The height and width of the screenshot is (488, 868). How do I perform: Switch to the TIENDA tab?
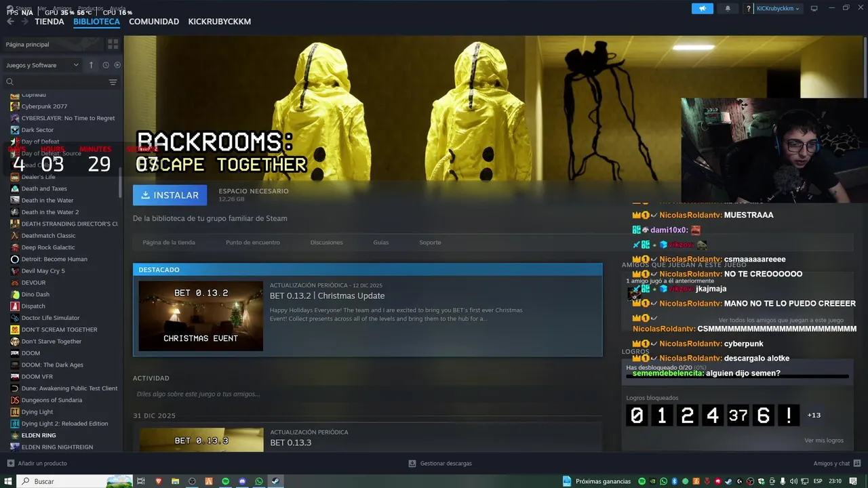pos(50,22)
